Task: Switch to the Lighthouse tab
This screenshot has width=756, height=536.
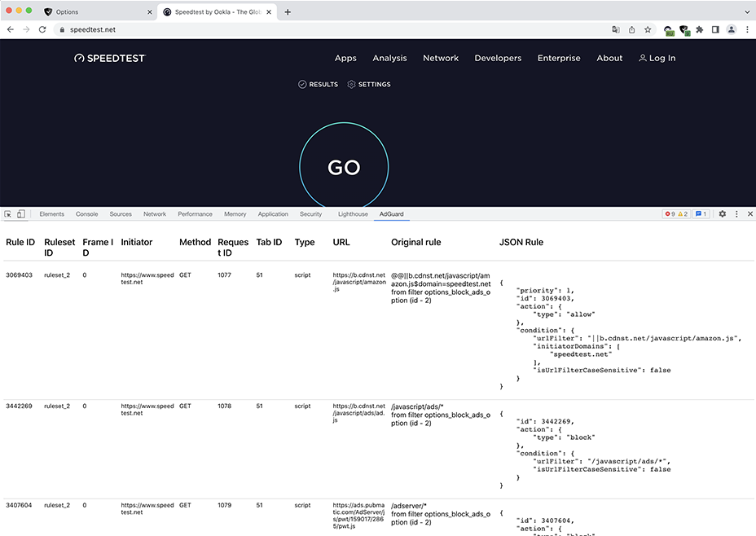Action: (352, 213)
